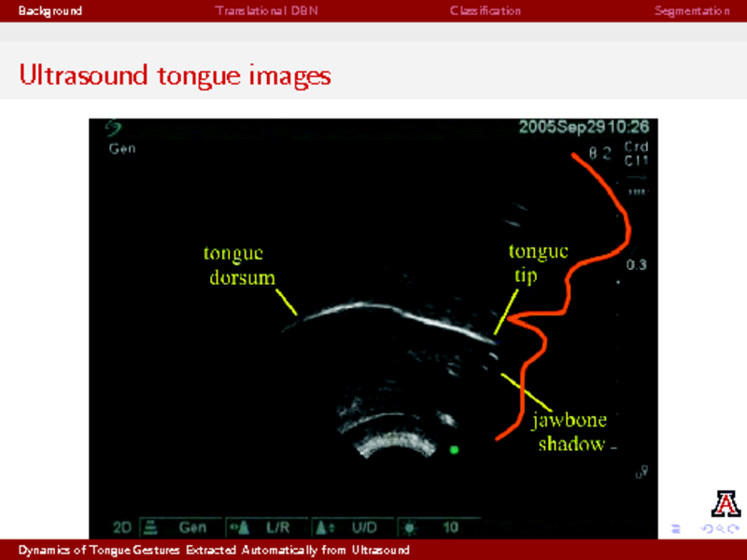Click the brightness value 10
Image resolution: width=747 pixels, height=560 pixels.
coord(450,527)
